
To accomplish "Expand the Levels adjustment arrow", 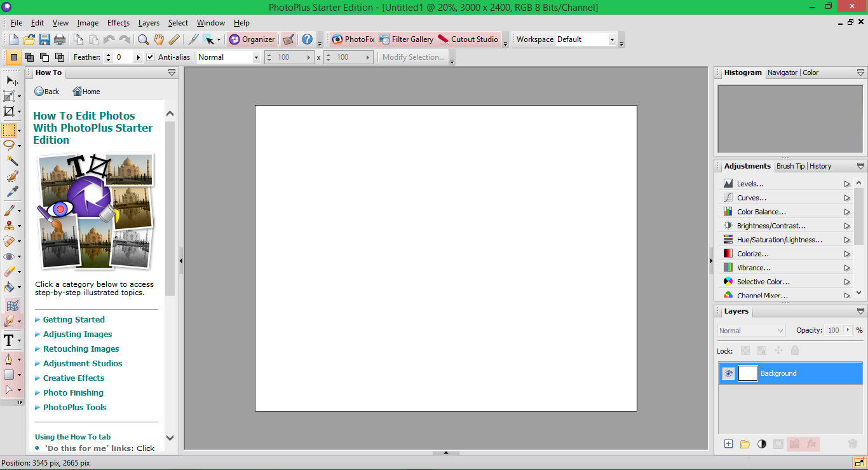I will coord(846,184).
